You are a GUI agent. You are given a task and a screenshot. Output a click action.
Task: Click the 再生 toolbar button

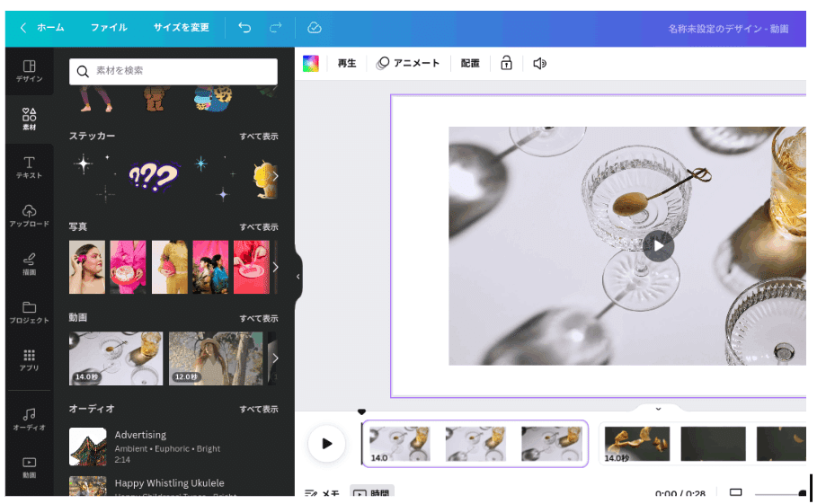point(347,63)
